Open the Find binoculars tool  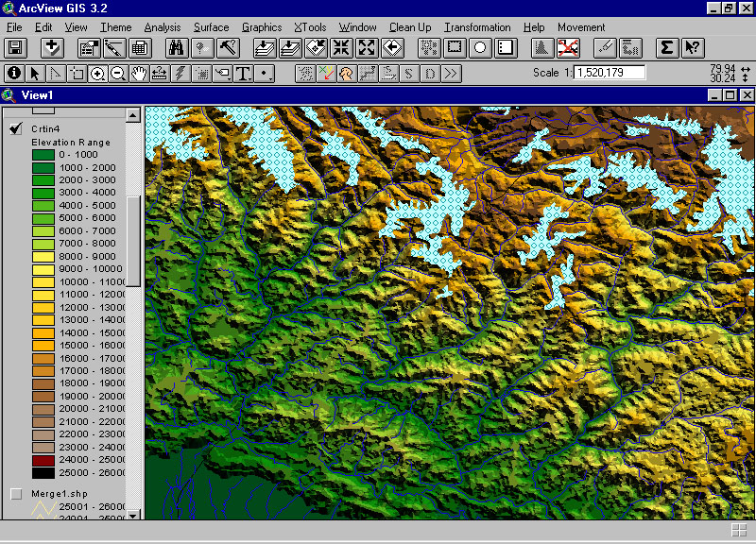pos(175,47)
